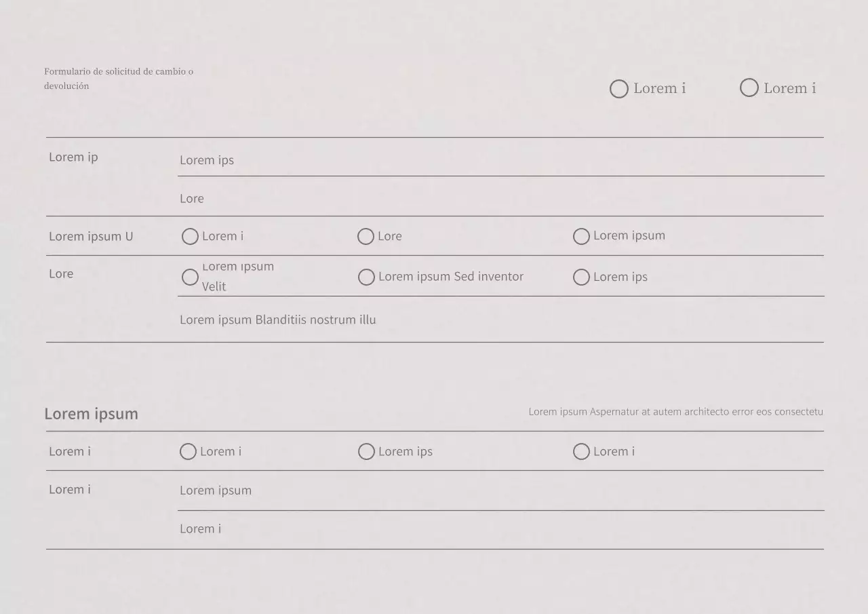868x614 pixels.
Task: Pick the "Lorem ips" radio beside Sed inventor
Action: coord(581,277)
